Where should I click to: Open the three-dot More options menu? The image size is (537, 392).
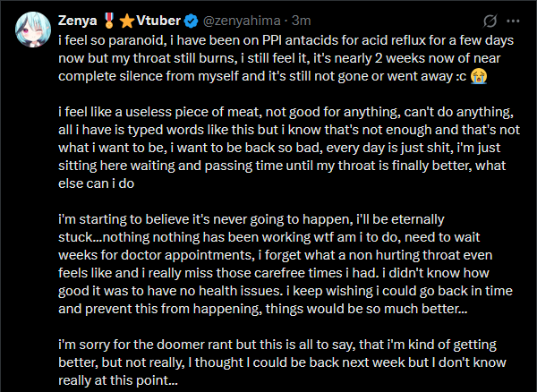[516, 19]
